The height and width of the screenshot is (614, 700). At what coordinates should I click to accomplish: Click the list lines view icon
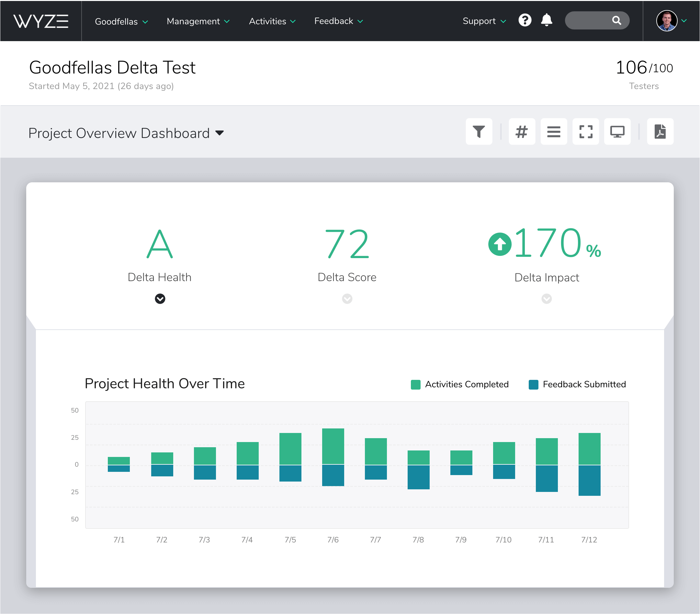(553, 131)
